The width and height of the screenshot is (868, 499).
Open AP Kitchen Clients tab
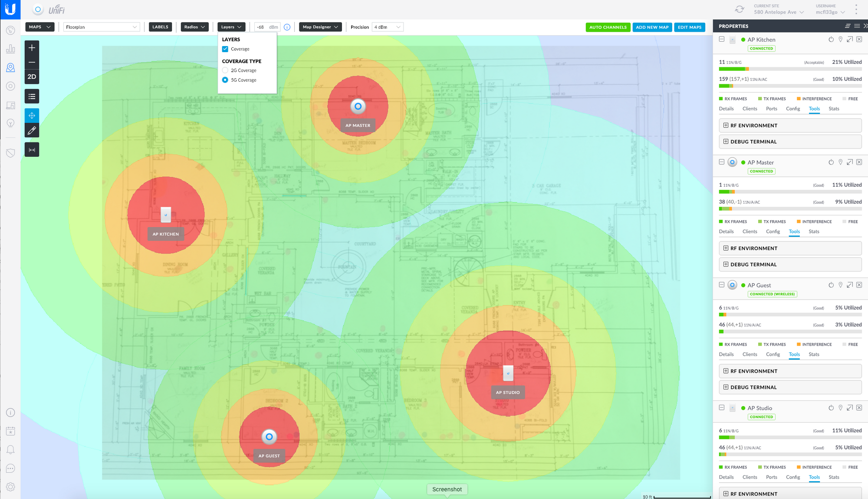[x=750, y=109]
